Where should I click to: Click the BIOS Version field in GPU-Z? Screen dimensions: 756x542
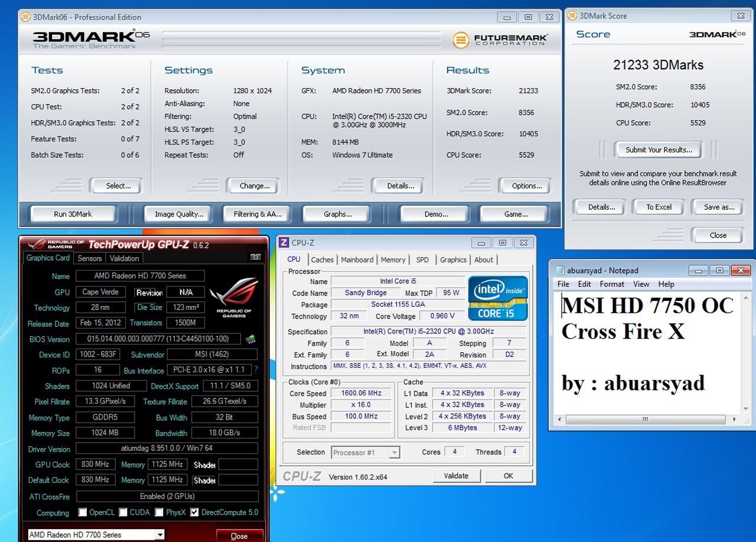(x=158, y=339)
